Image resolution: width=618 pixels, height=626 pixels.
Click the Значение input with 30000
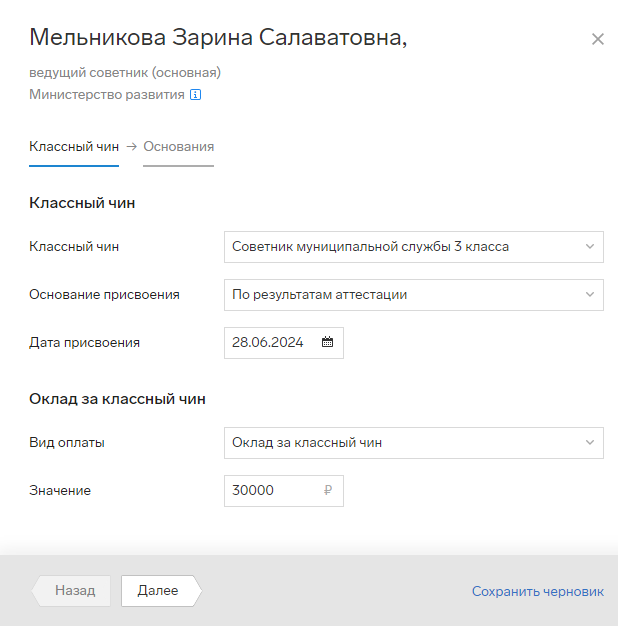coord(284,491)
